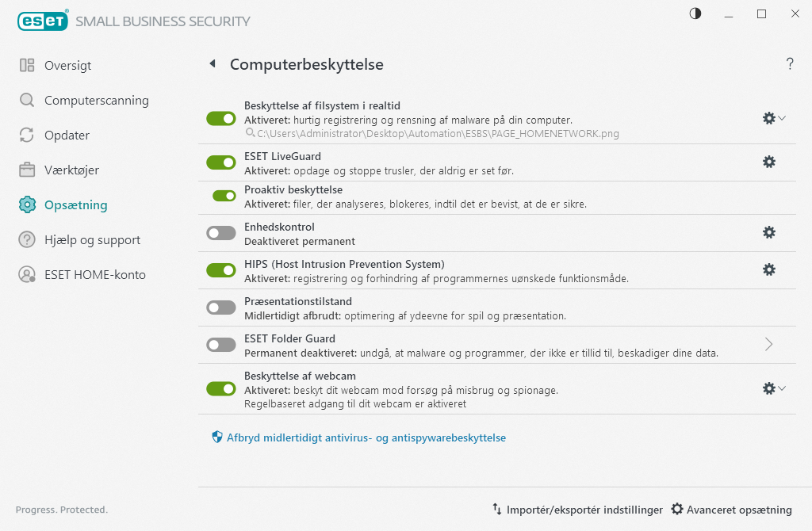Switch contrast theme using half-circle icon
The image size is (812, 531).
pyautogui.click(x=695, y=13)
